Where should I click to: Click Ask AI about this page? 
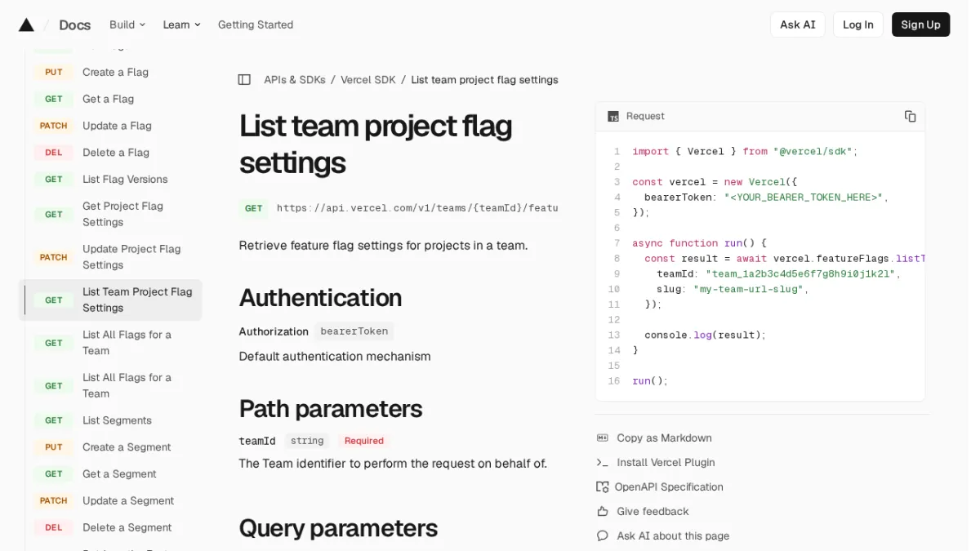click(x=673, y=535)
